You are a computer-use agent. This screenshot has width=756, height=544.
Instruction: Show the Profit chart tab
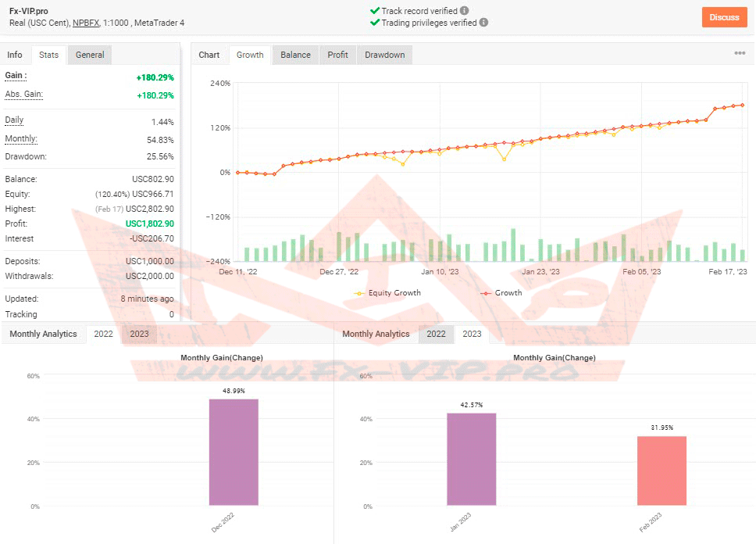tap(338, 55)
